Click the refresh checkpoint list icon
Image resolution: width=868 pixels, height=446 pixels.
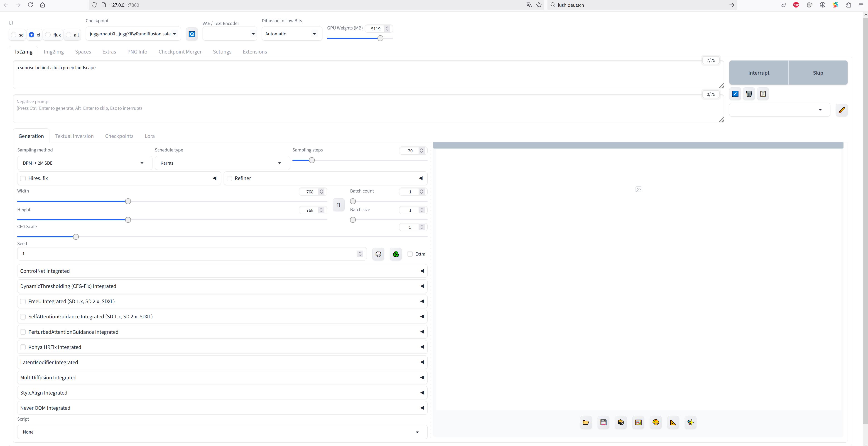coord(192,34)
